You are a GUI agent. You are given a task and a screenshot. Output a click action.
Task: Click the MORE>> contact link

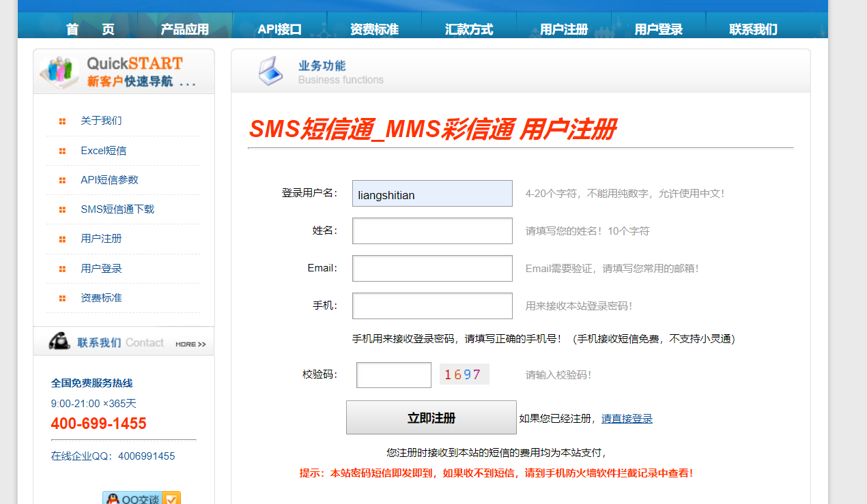tap(191, 344)
